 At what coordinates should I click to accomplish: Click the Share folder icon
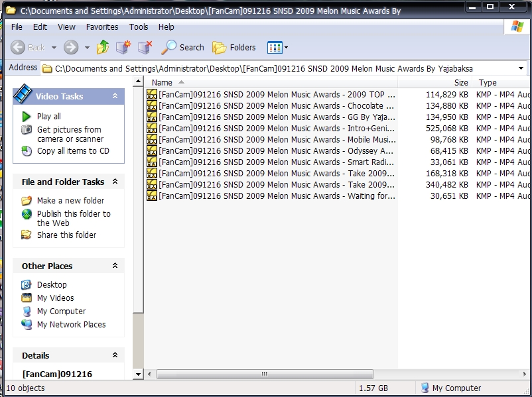pos(27,235)
